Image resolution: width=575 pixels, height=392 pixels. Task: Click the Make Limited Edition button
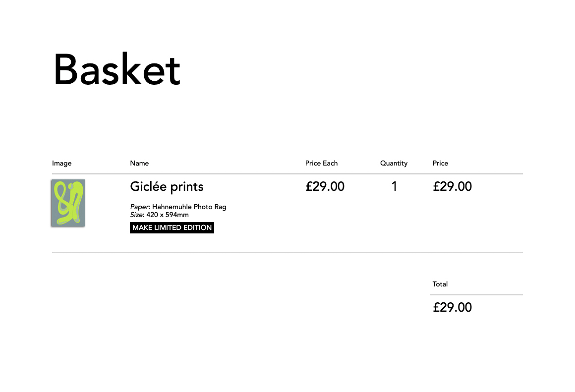(172, 228)
